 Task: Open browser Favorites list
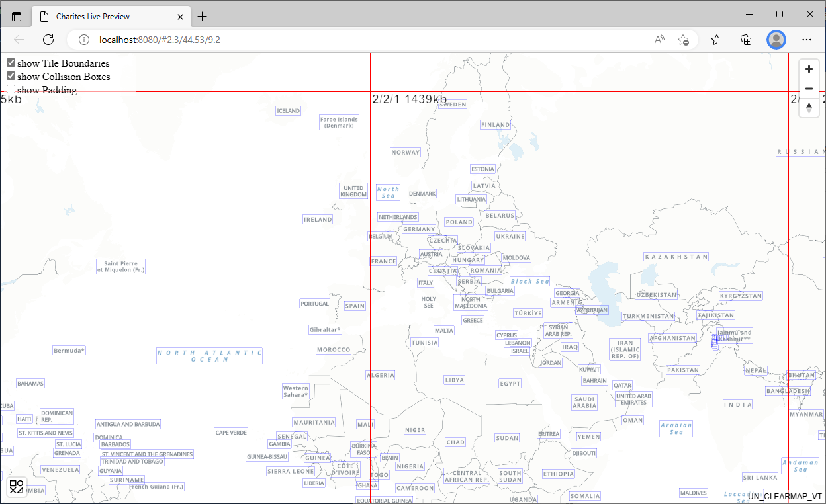[x=717, y=40]
